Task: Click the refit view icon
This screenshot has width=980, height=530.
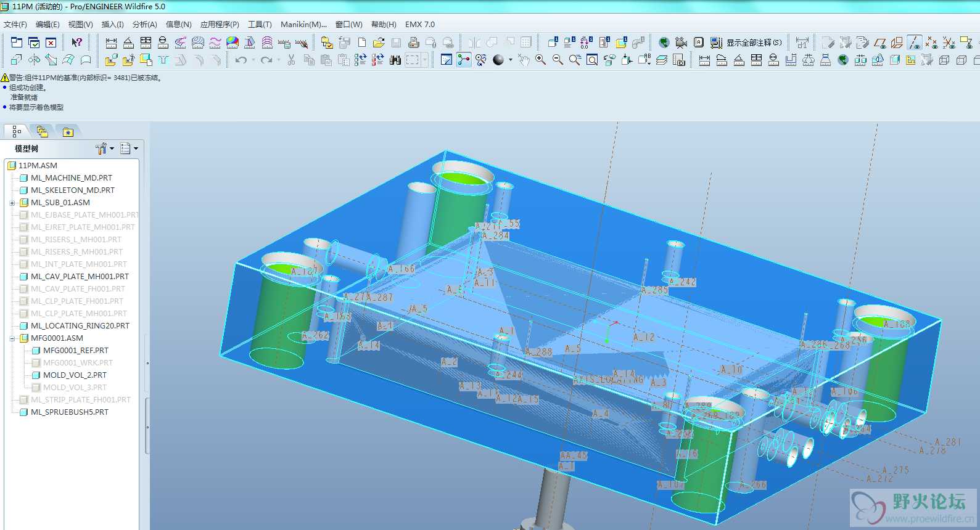Action: point(592,60)
